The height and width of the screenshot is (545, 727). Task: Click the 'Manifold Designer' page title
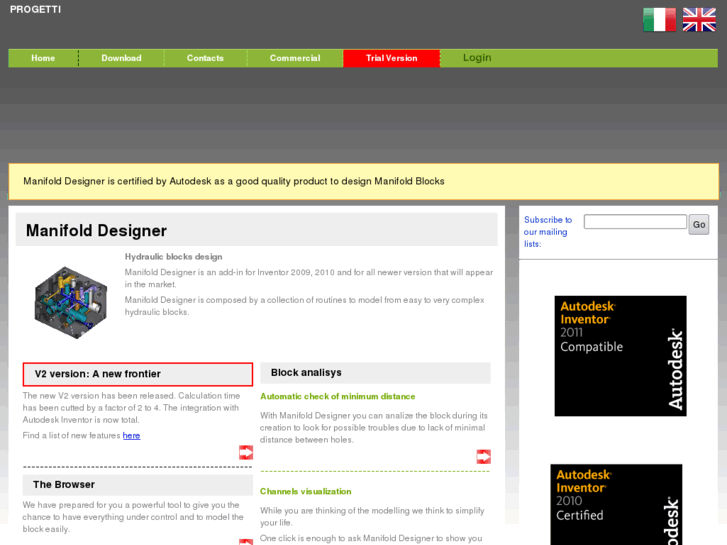click(x=96, y=231)
